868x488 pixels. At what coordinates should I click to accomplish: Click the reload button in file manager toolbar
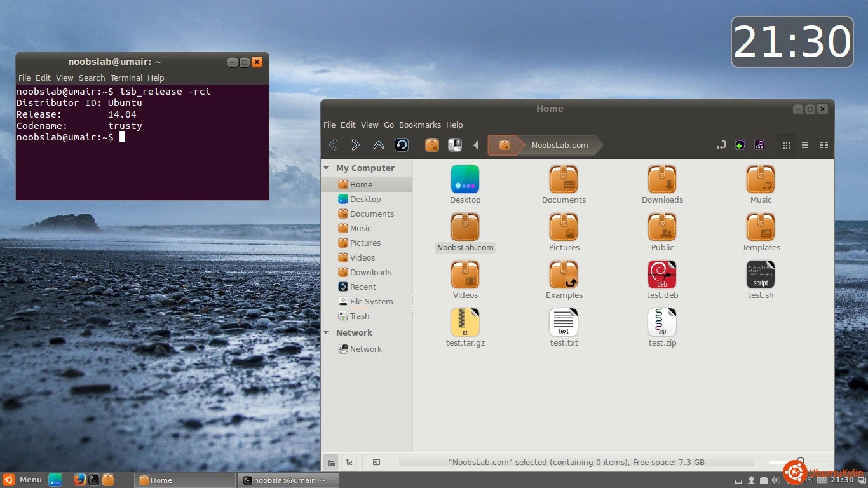(402, 145)
